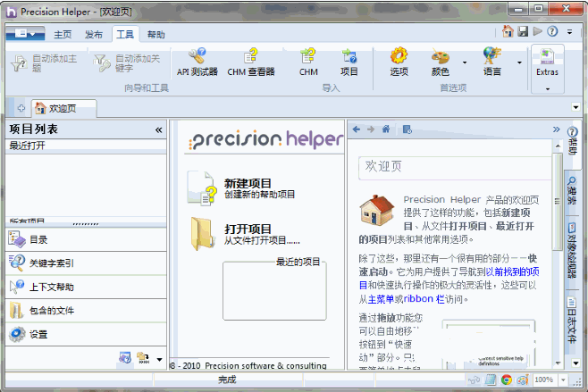Open 关键字索引 navigation section
This screenshot has width=588, height=392.
click(86, 263)
